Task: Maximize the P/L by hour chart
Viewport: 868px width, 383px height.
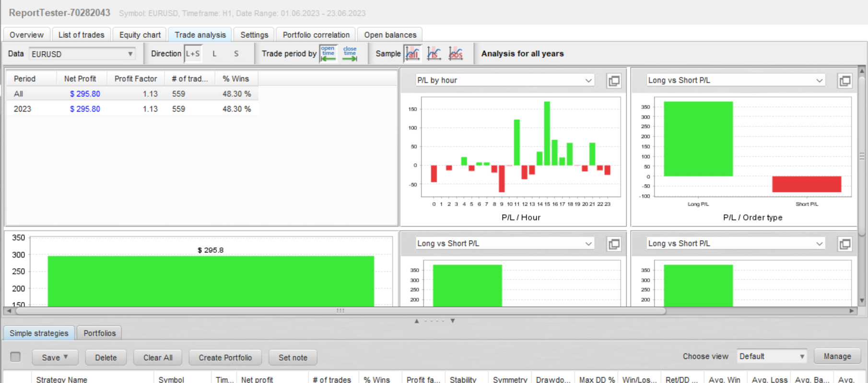Action: click(x=614, y=81)
